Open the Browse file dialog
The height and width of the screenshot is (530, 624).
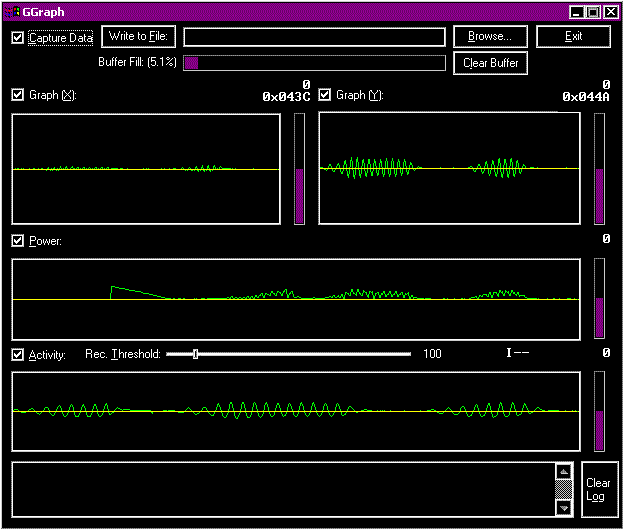coord(490,37)
